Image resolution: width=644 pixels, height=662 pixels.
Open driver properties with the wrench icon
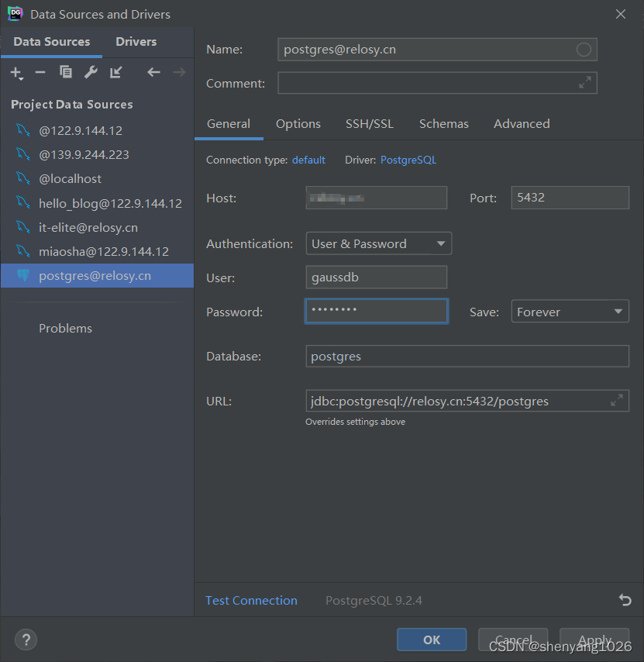pos(91,72)
